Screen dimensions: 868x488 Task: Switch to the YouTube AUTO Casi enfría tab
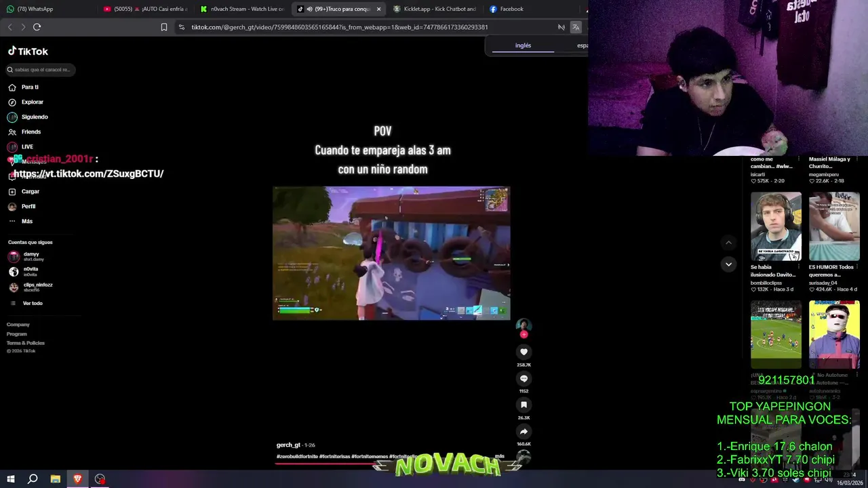(145, 9)
